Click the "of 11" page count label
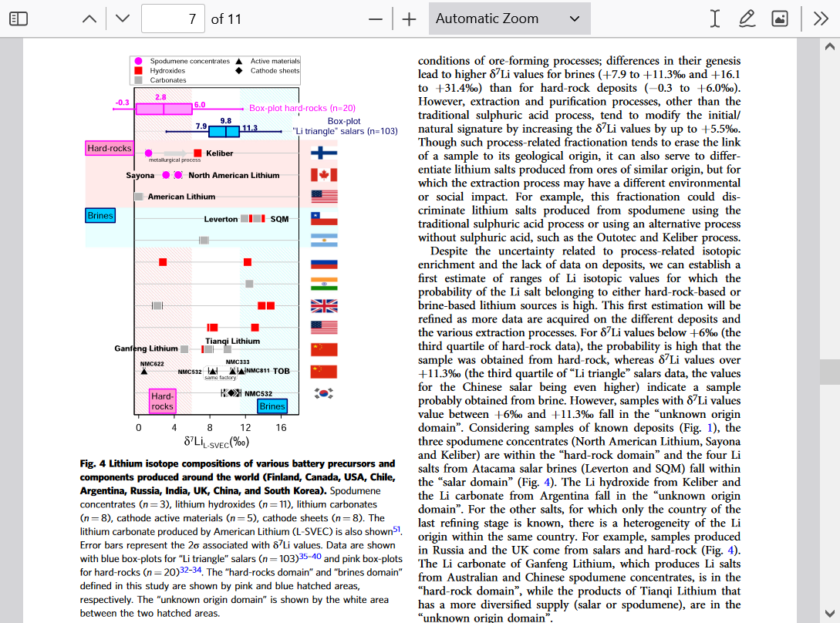The image size is (840, 623). pyautogui.click(x=226, y=19)
